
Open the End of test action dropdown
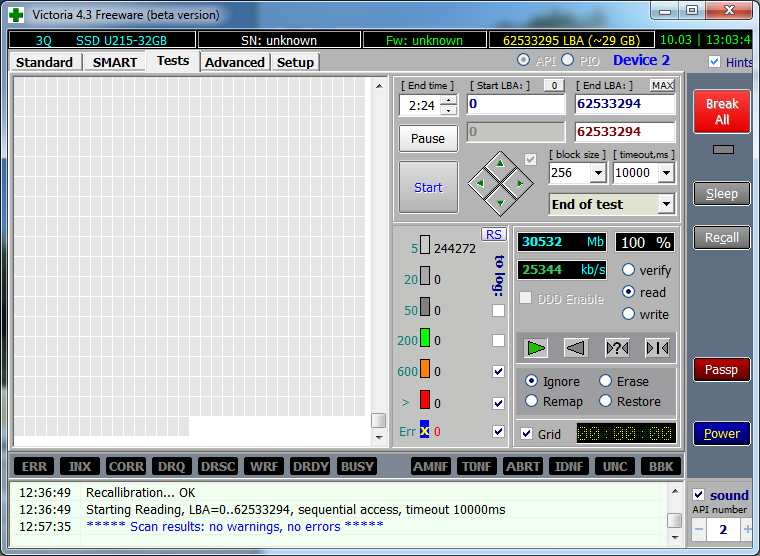(666, 204)
